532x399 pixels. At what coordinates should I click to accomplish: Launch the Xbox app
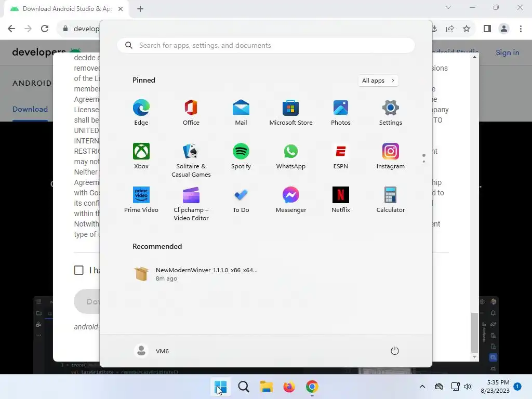pos(141,156)
